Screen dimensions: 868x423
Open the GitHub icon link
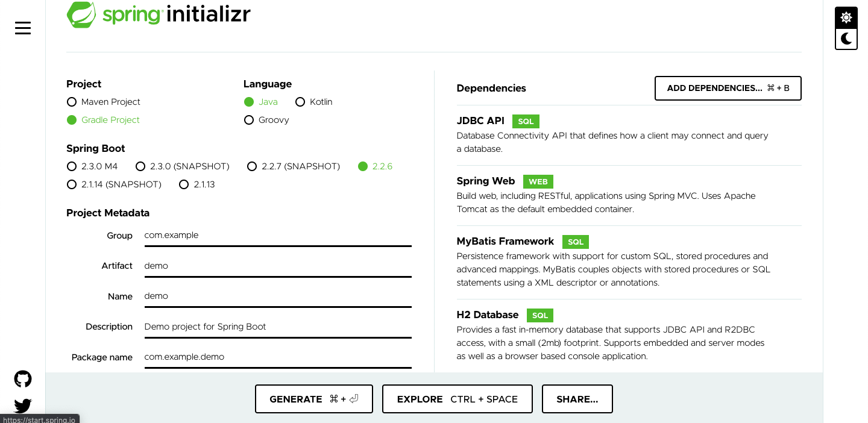23,379
